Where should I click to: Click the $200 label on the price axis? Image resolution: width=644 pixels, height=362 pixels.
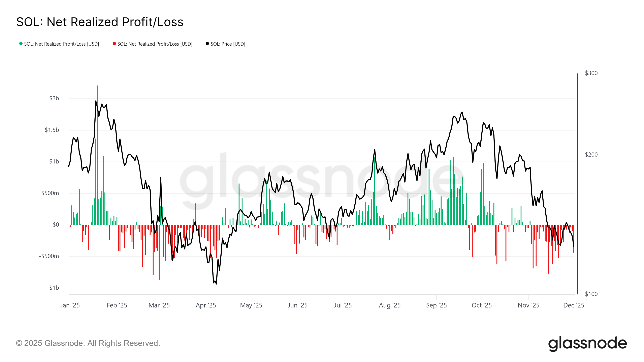pyautogui.click(x=591, y=155)
